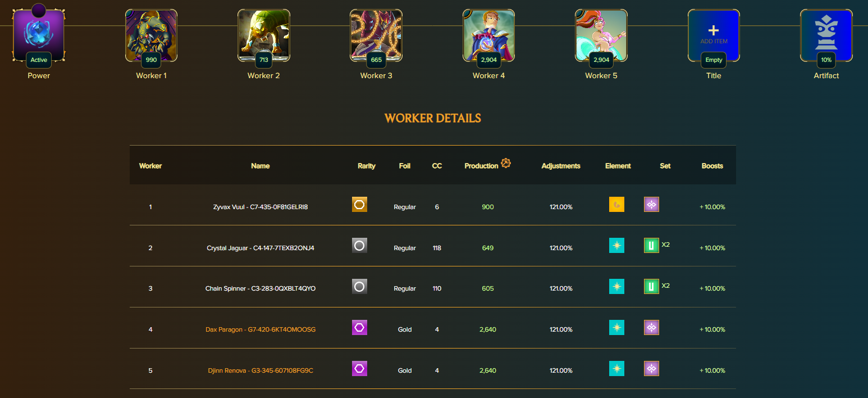Image resolution: width=868 pixels, height=398 pixels.
Task: Click Djinn Renova's purple set icon
Action: (x=651, y=368)
